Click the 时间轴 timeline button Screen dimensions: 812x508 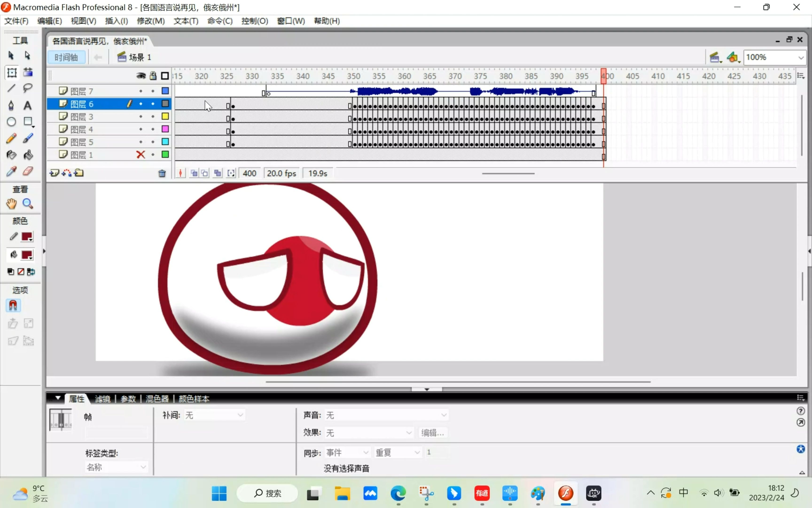(x=66, y=57)
